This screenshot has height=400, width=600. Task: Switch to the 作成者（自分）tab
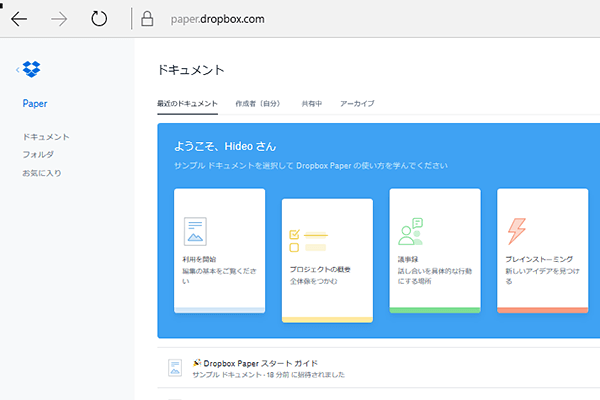(x=258, y=104)
